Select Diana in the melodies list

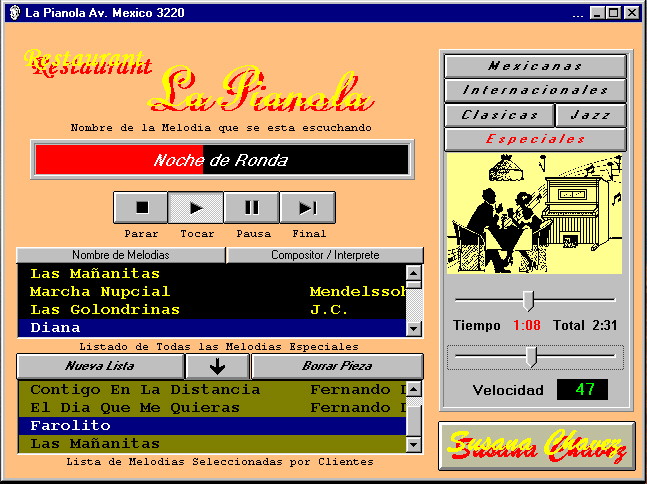(212, 328)
